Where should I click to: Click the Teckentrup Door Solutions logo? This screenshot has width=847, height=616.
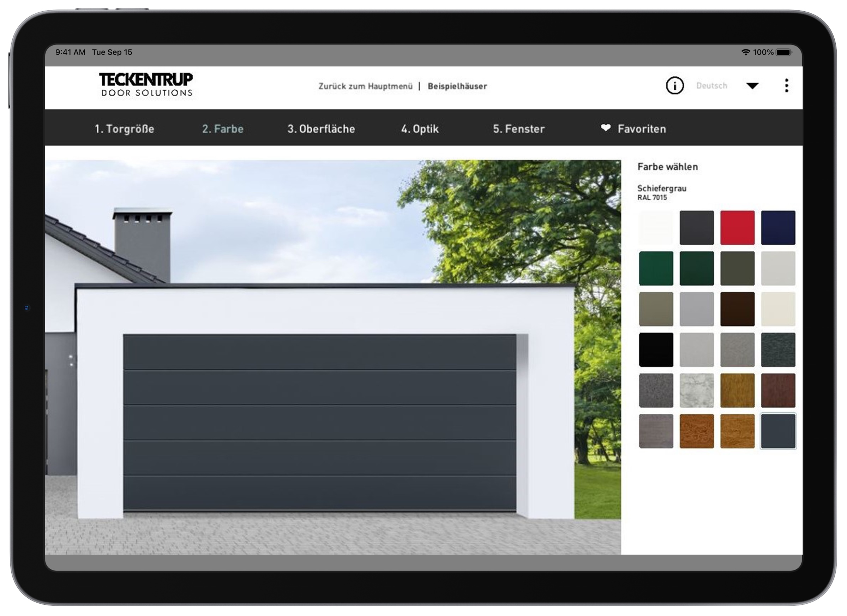146,85
